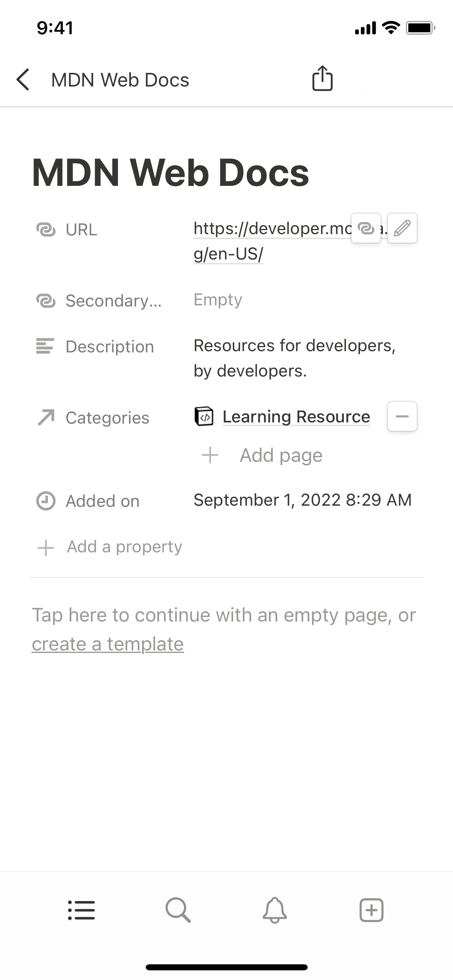Viewport: 453px width, 980px height.
Task: Open the Added on property label
Action: [x=102, y=501]
